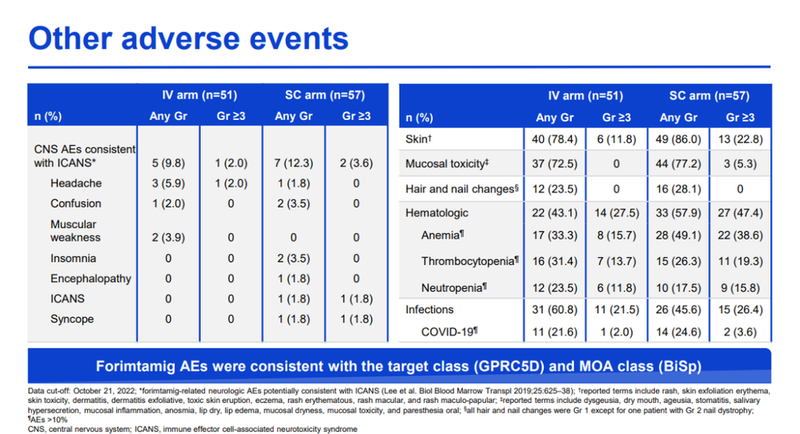The image size is (800, 434).
Task: Click the Hematologic row label
Action: point(438,213)
